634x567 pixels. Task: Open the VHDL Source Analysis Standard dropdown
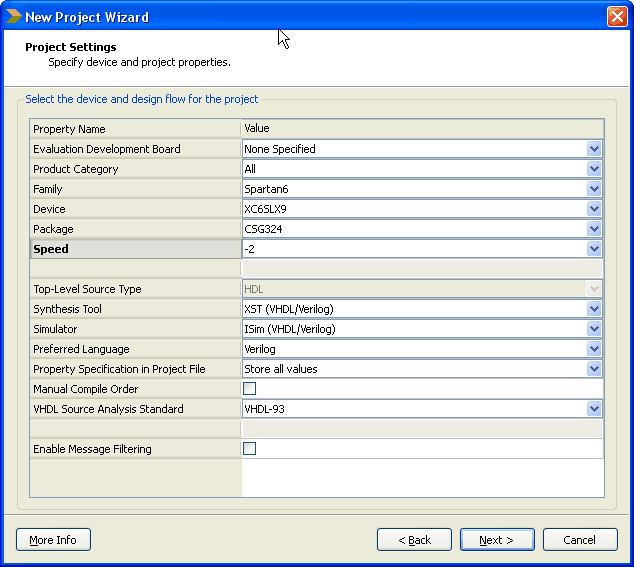point(594,409)
